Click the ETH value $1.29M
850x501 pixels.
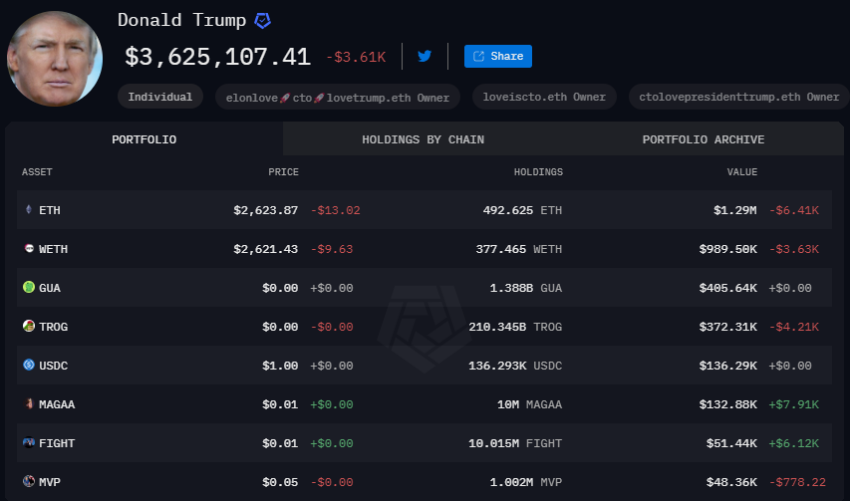[x=735, y=210]
